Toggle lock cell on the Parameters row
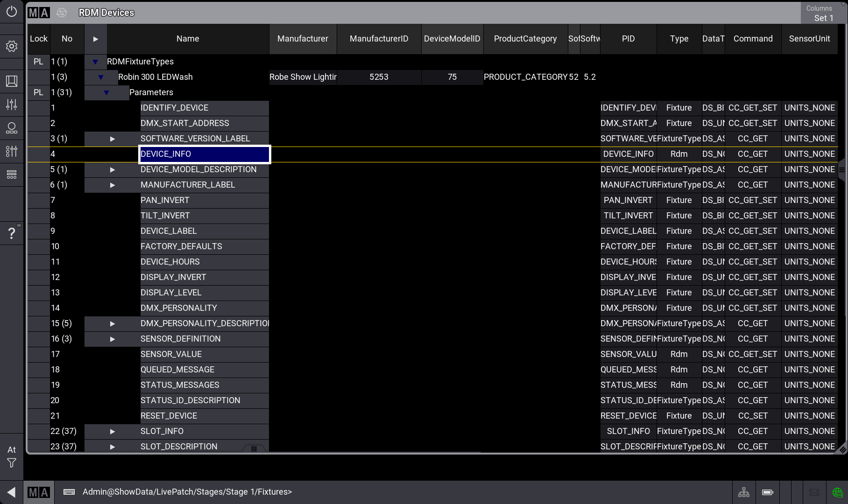 (x=38, y=92)
